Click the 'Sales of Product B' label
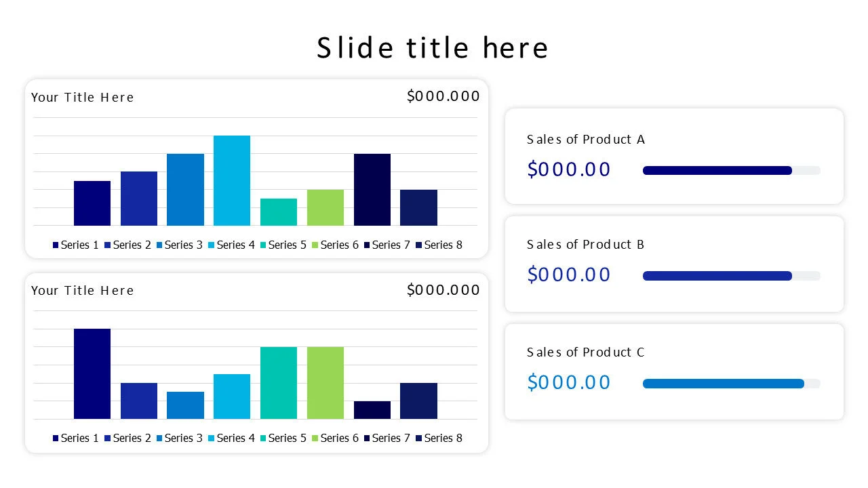This screenshot has width=868, height=488. (x=585, y=245)
